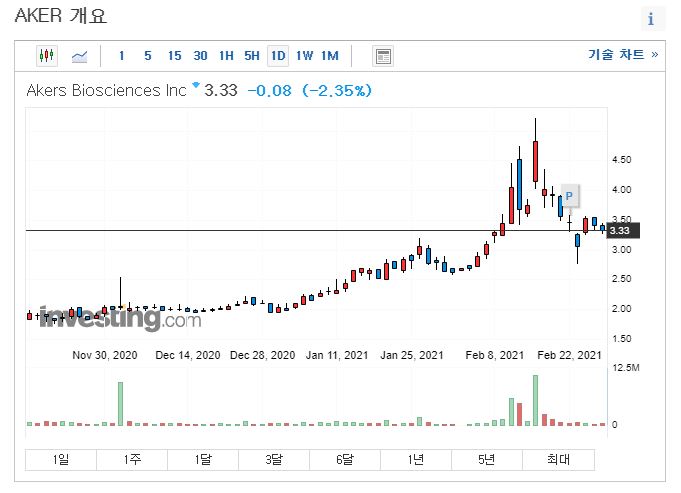The height and width of the screenshot is (493, 681).
Task: Select the 15 minute interval
Action: [174, 56]
